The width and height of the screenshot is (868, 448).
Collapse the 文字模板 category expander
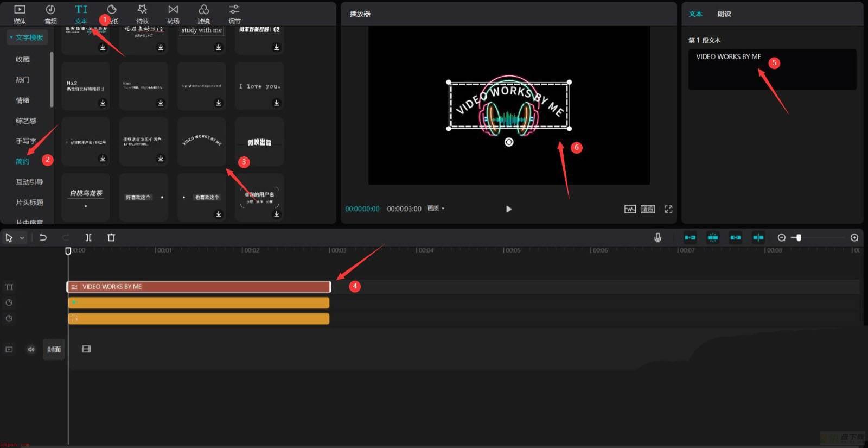click(x=11, y=37)
